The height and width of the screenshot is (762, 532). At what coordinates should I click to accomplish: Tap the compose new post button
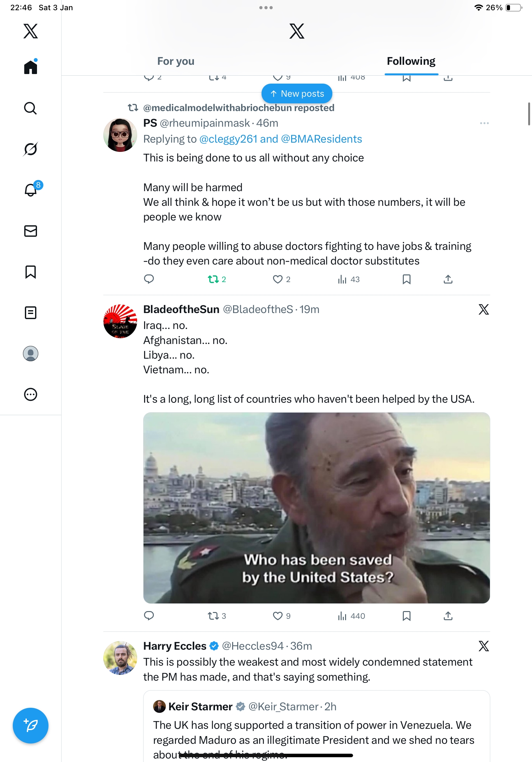coord(31,725)
